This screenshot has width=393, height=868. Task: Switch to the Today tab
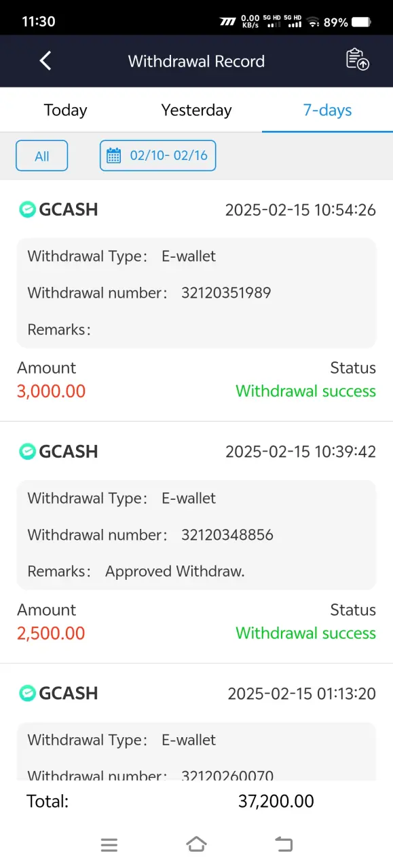[65, 110]
